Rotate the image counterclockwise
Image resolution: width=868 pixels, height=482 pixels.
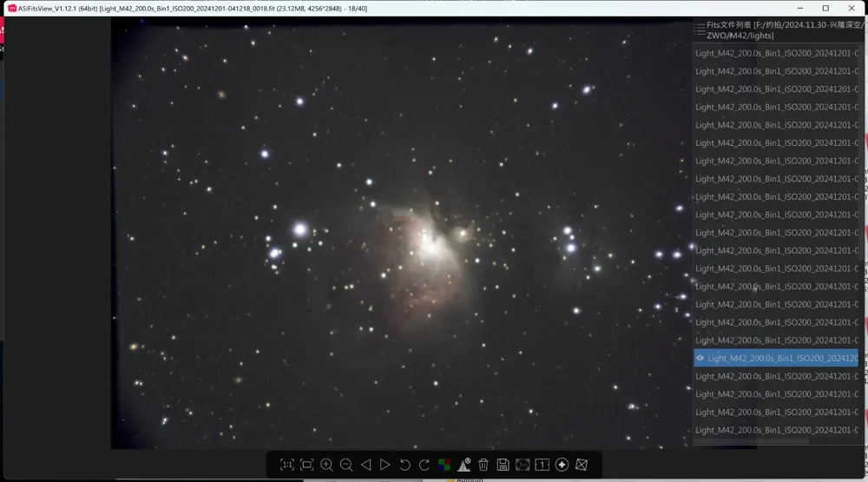click(404, 465)
